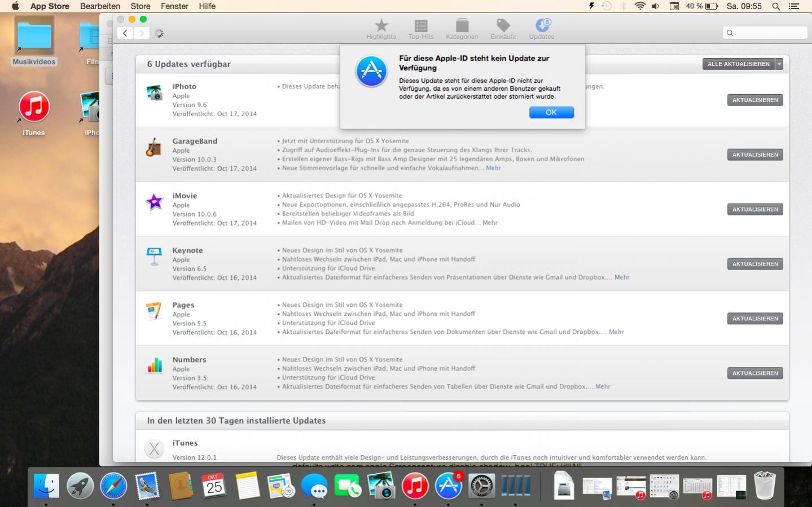The width and height of the screenshot is (812, 507).
Task: Open FaceTime from the Dock
Action: tap(348, 485)
